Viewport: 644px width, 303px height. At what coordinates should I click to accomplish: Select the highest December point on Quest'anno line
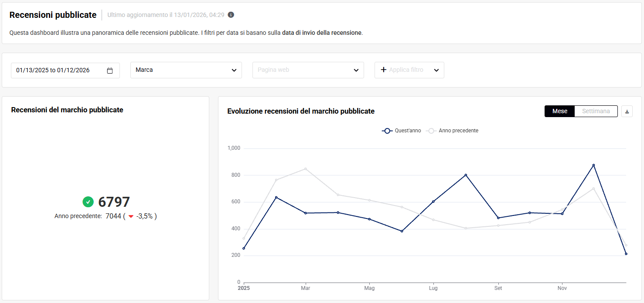pos(593,165)
